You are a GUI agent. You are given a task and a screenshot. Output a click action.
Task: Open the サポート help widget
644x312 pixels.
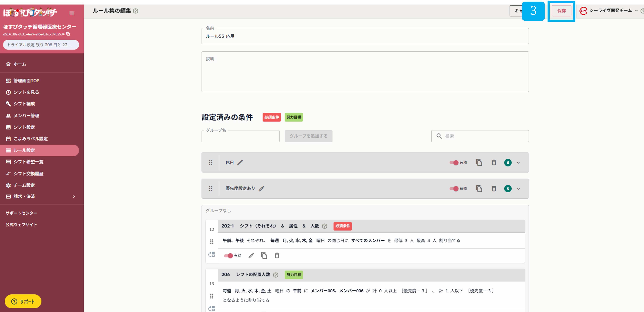tap(23, 301)
